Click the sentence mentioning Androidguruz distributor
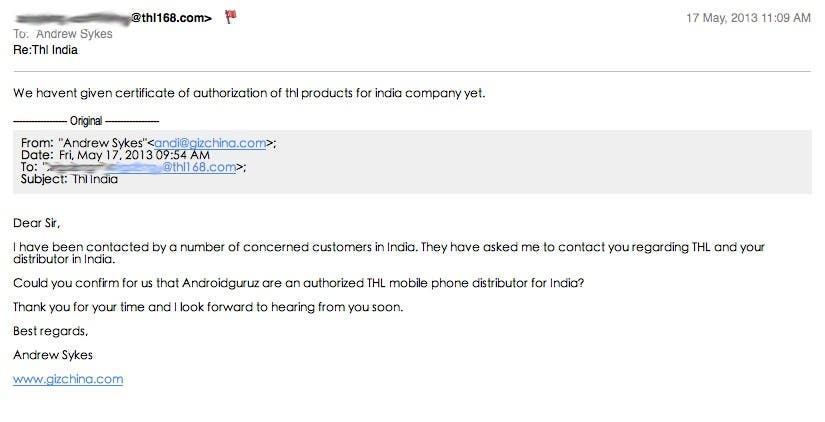The image size is (825, 422). click(x=298, y=283)
